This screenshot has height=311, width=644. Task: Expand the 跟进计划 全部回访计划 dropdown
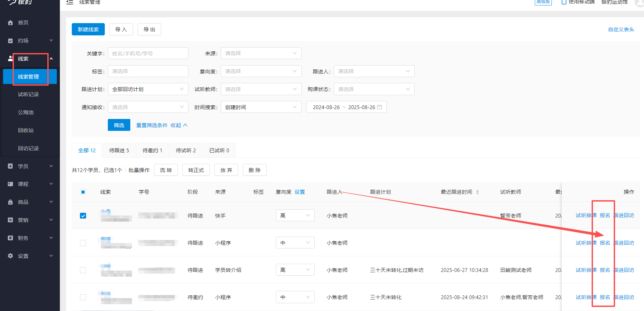point(148,89)
